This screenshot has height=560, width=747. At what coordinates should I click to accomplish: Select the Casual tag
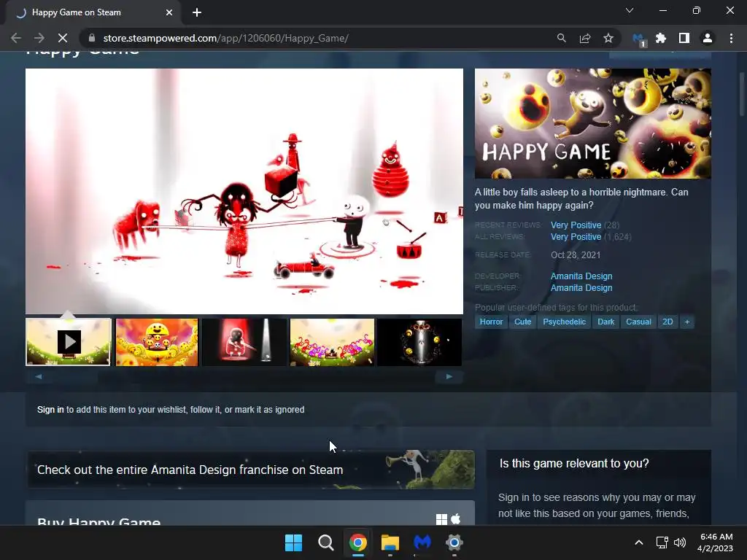click(x=638, y=322)
